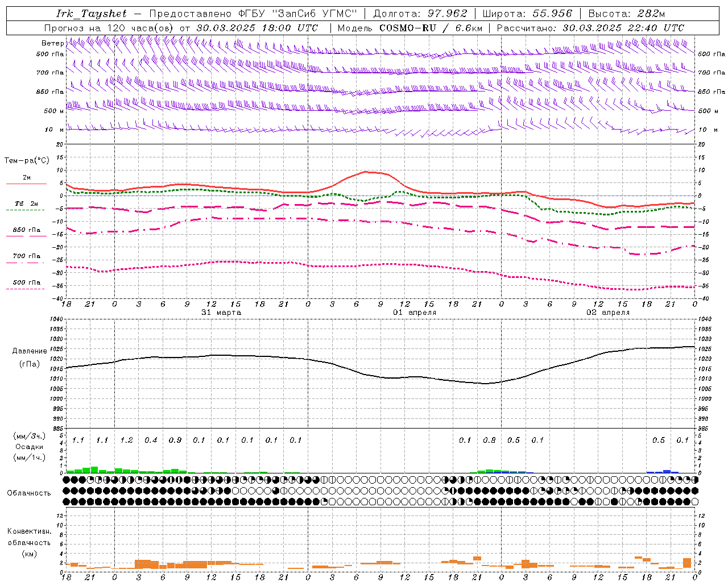Viewport: 728px width, 582px height.
Task: Click the 500 гПа temperature legend dotted line
Action: coord(25,289)
